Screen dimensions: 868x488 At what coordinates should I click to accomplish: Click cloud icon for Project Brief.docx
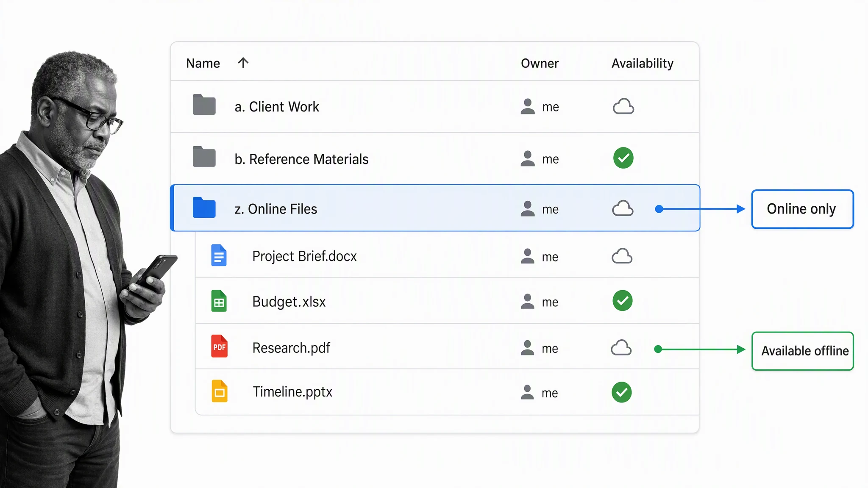pyautogui.click(x=622, y=256)
